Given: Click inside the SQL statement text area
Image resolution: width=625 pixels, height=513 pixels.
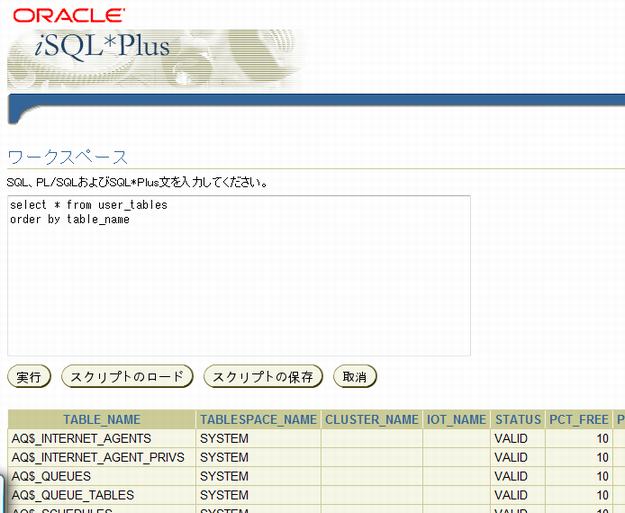Looking at the screenshot, I should pyautogui.click(x=239, y=275).
